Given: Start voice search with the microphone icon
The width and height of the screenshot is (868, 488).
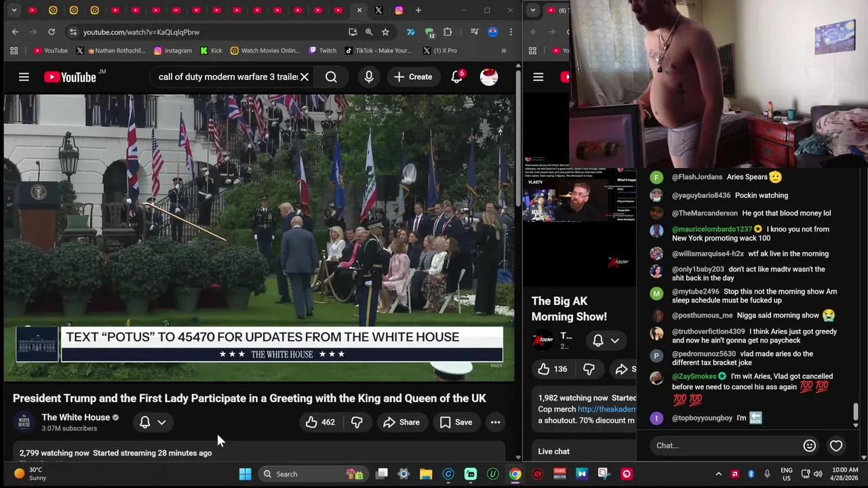Looking at the screenshot, I should [369, 77].
